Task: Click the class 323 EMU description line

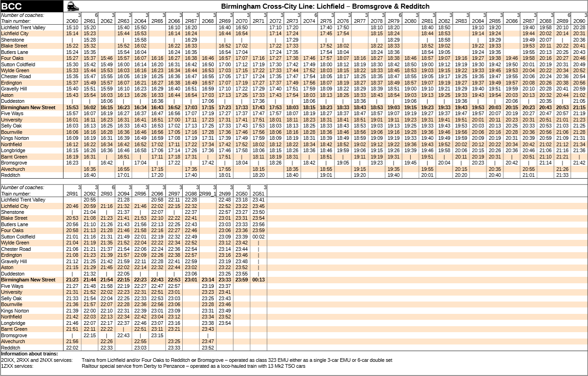Action: point(237,360)
